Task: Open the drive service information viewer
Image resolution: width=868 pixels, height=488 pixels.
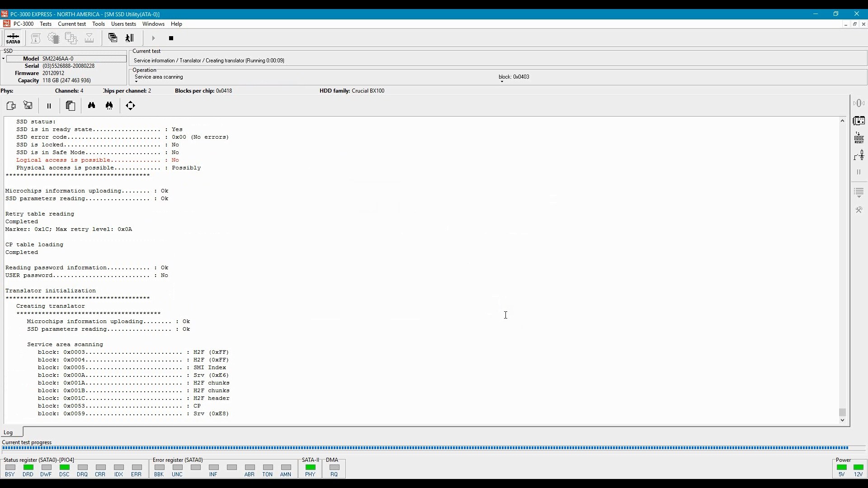Action: (x=36, y=38)
